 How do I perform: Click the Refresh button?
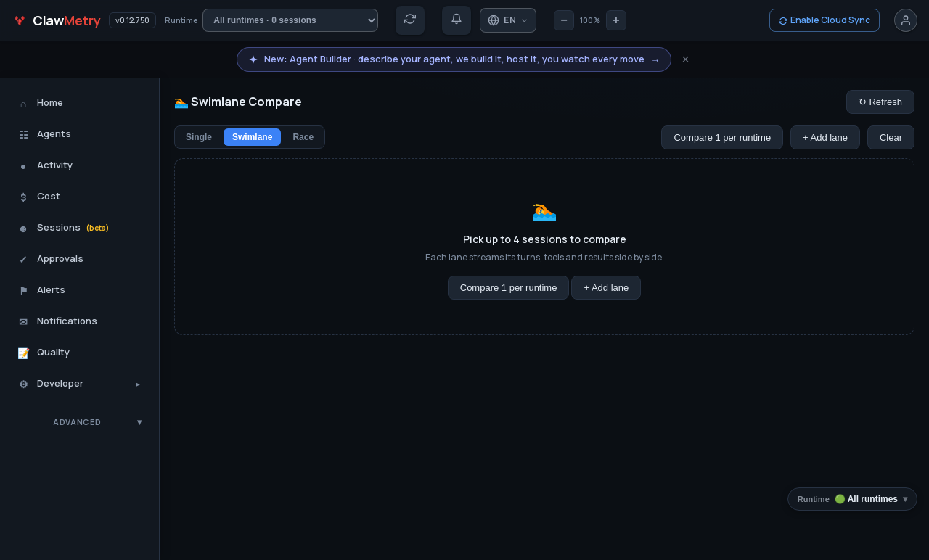pyautogui.click(x=880, y=102)
